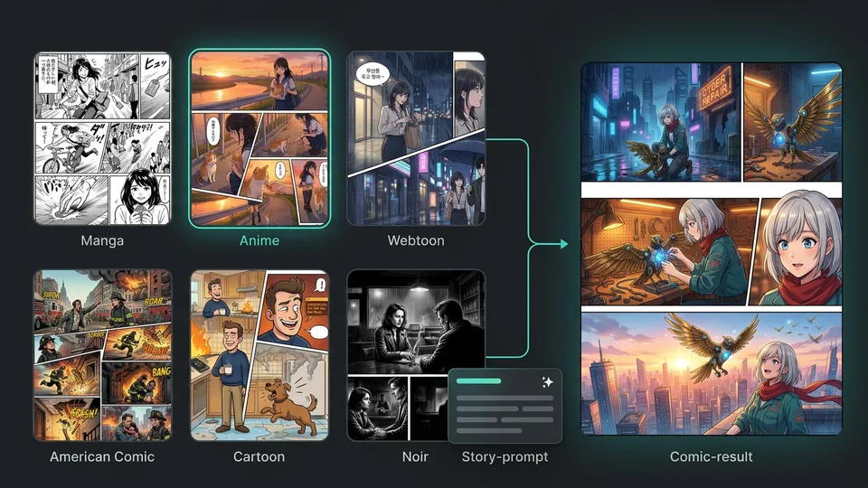The width and height of the screenshot is (868, 488).
Task: Select the Manga style thumbnail
Action: [x=102, y=138]
